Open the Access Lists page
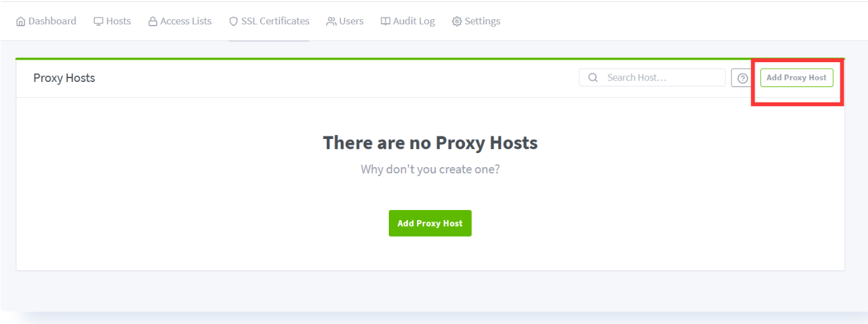868x324 pixels. (186, 21)
